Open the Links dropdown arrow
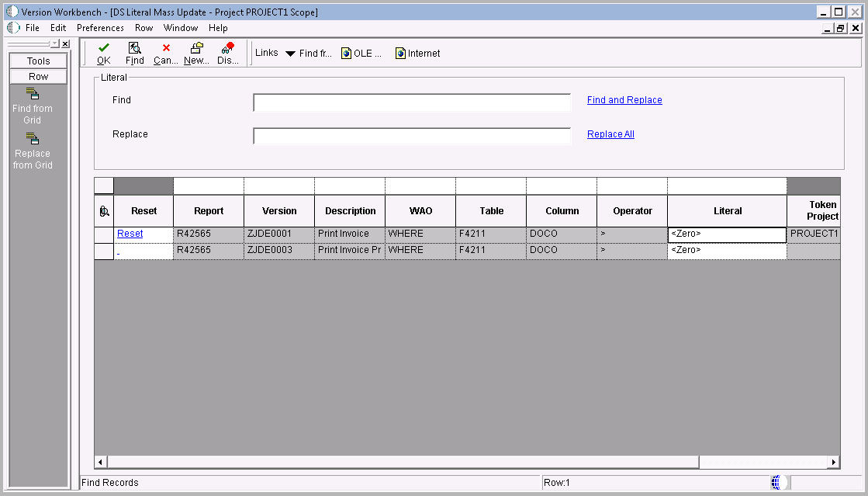This screenshot has height=496, width=868. click(289, 53)
